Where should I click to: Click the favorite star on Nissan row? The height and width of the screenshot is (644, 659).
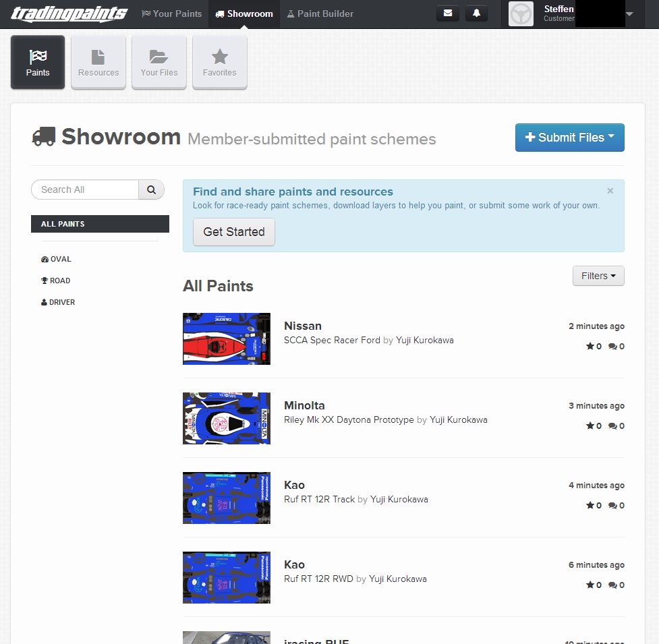click(x=590, y=346)
